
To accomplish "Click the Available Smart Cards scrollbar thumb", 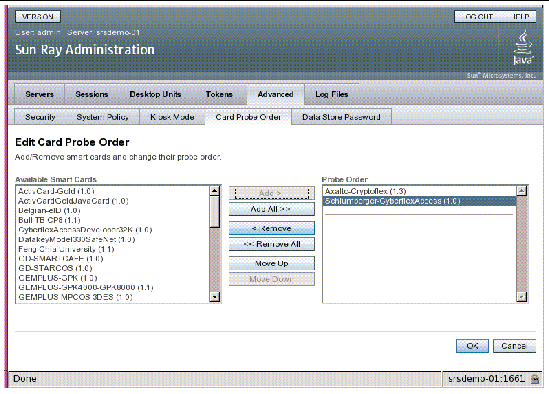I will [x=214, y=212].
